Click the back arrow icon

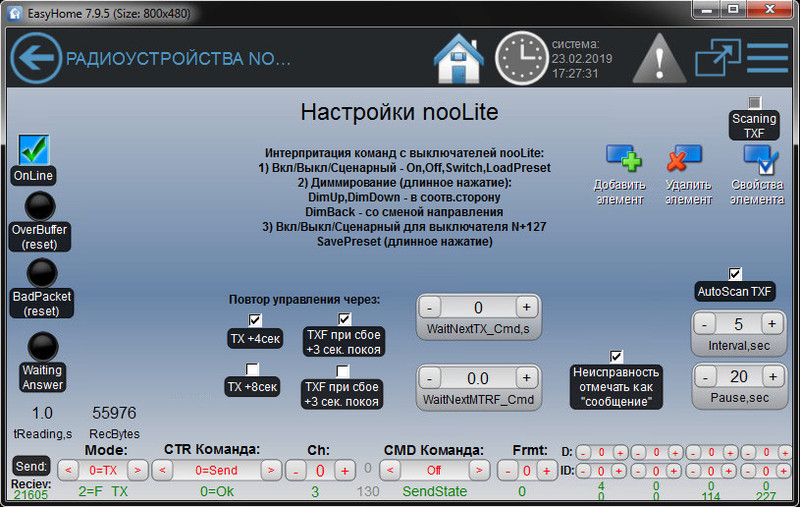coord(36,58)
